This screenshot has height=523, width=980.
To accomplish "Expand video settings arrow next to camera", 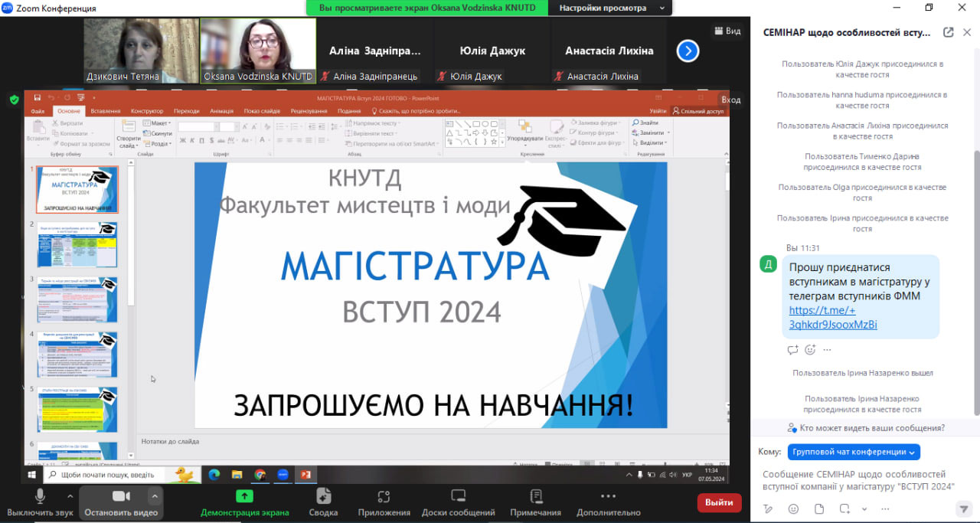I will (x=154, y=495).
